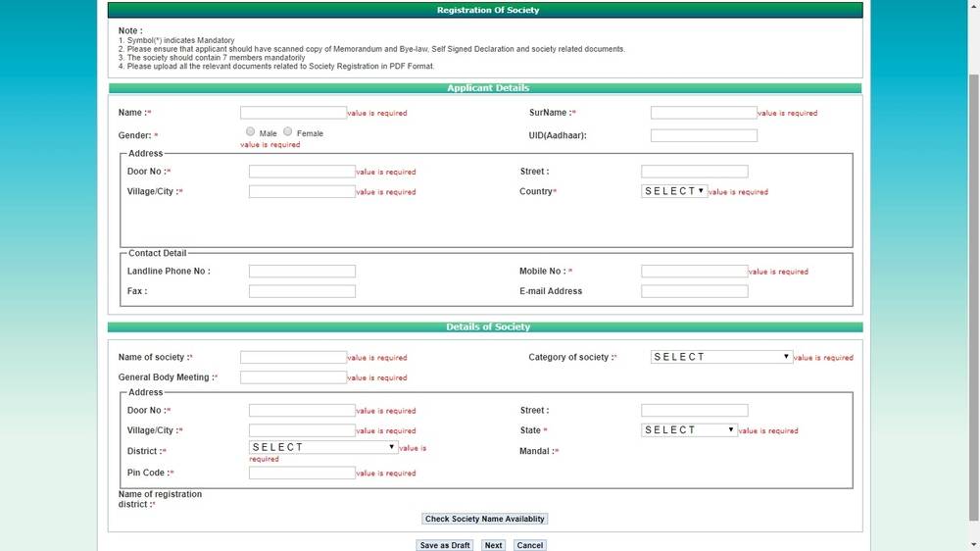Focus the General Body Meeting field
This screenshot has width=980, height=551.
(293, 377)
